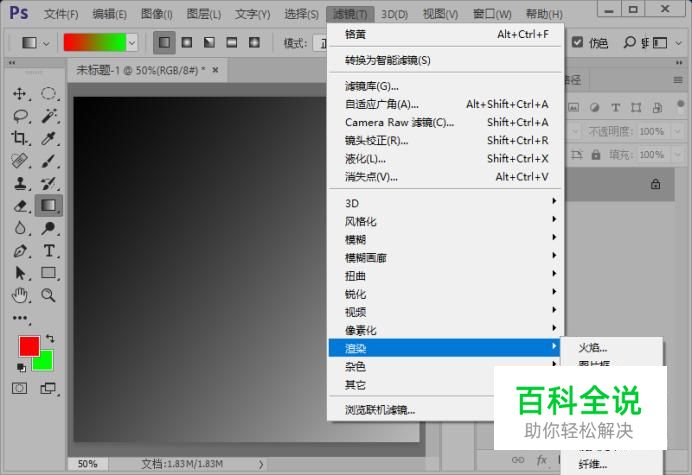Click the green background color swatch

(46, 362)
